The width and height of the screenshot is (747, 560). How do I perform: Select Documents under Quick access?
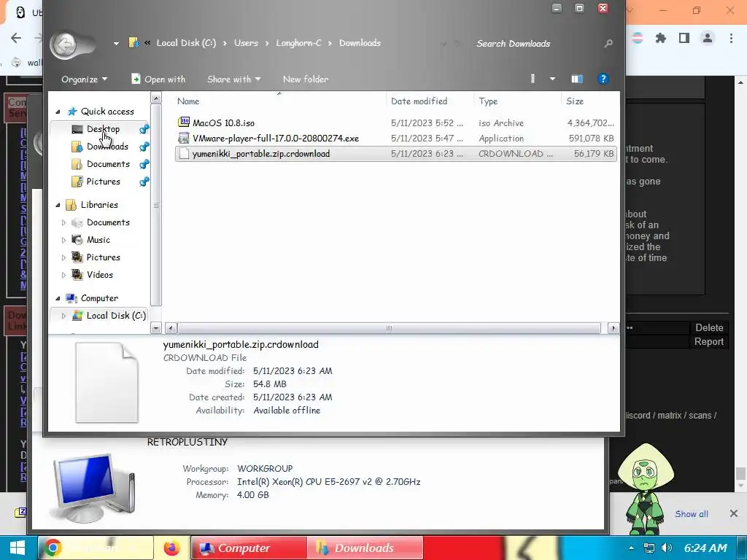pyautogui.click(x=108, y=164)
